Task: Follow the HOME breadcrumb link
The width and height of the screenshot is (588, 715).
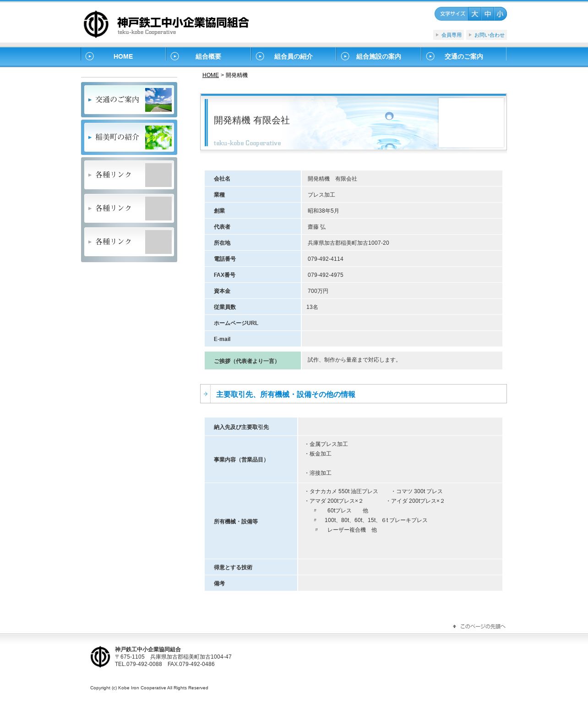Action: click(211, 75)
